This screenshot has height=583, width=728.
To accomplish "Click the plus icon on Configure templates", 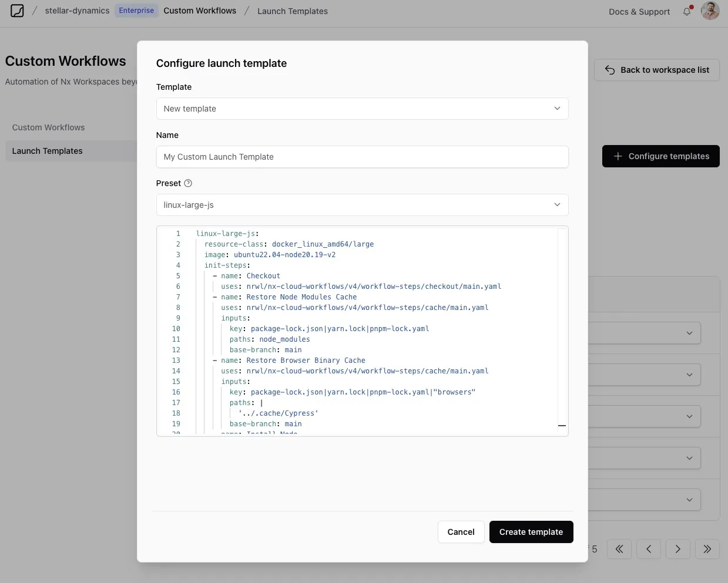I will coord(618,156).
